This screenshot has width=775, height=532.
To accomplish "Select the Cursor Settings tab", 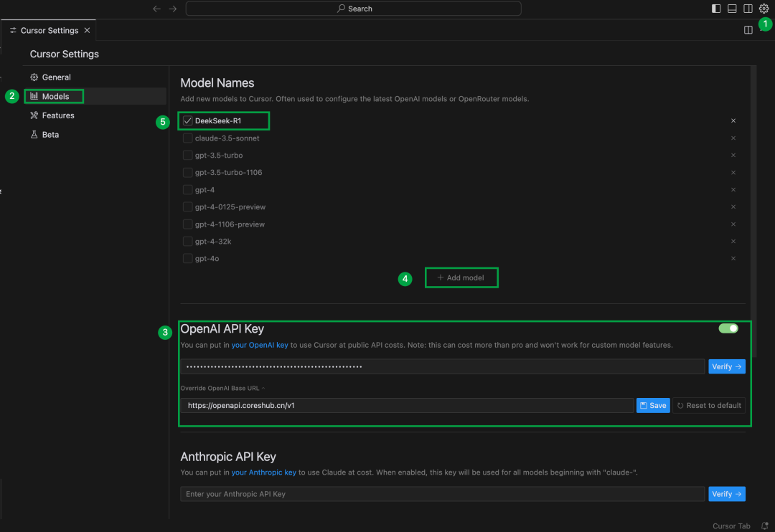I will coord(49,31).
